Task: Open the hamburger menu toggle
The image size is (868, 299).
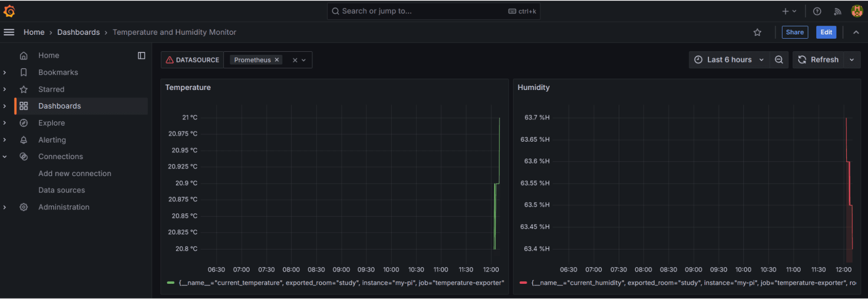Action: point(9,32)
